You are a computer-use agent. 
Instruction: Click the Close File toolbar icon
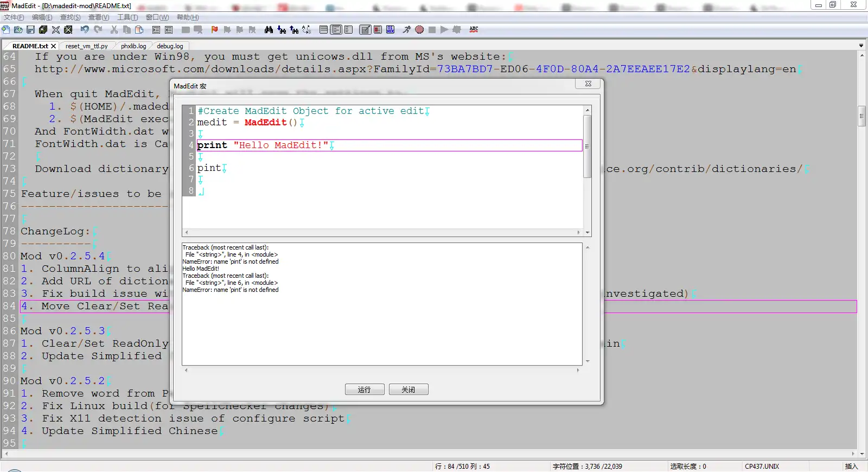(x=56, y=30)
